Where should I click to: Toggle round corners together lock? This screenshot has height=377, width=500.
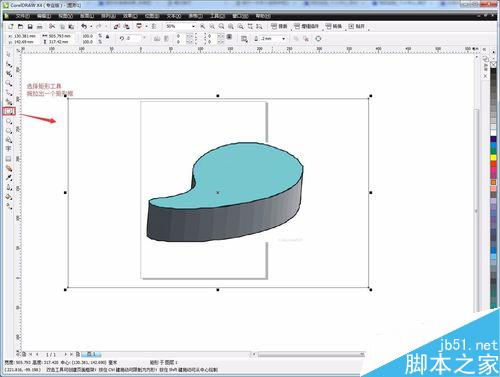coord(230,37)
